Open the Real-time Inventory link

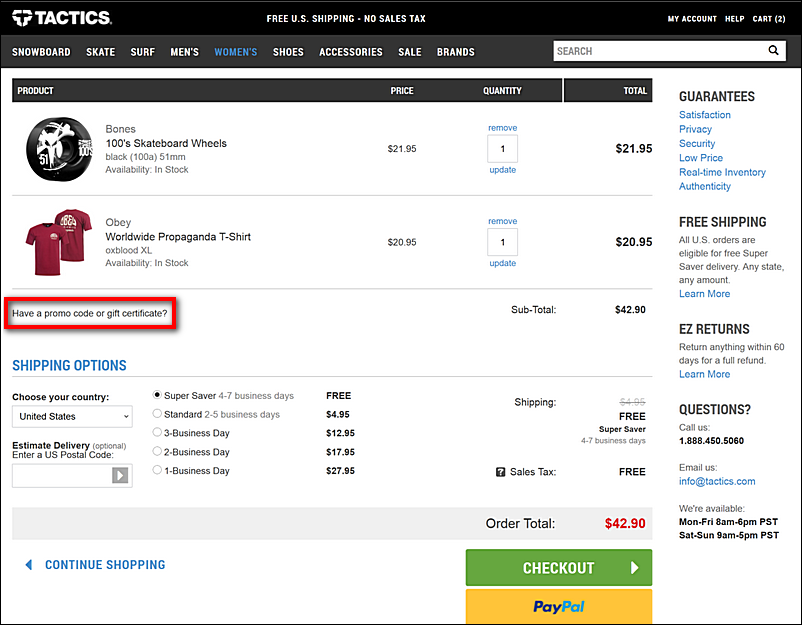(x=722, y=172)
